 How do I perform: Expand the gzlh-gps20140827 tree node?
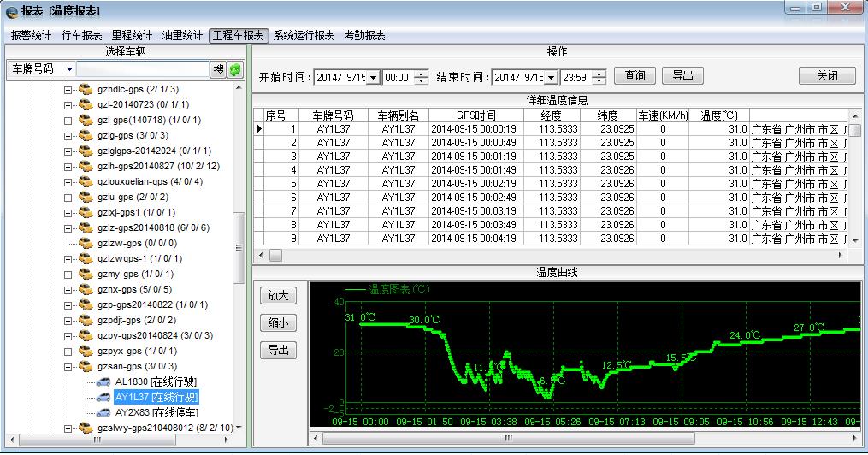tap(69, 166)
